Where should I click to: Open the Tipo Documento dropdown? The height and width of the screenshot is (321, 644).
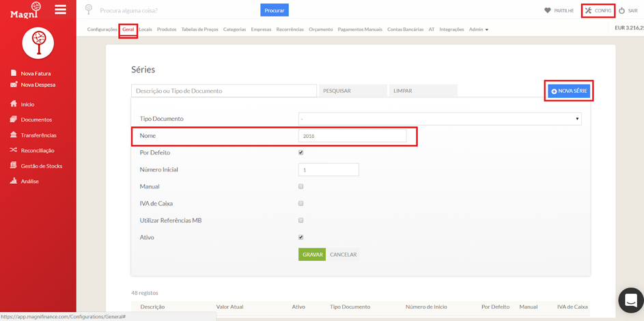tap(440, 119)
